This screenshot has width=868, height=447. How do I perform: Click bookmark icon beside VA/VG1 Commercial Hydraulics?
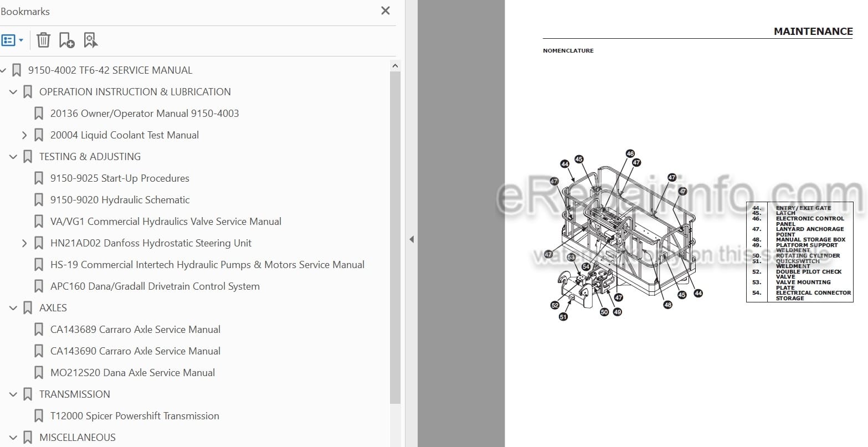tap(39, 222)
